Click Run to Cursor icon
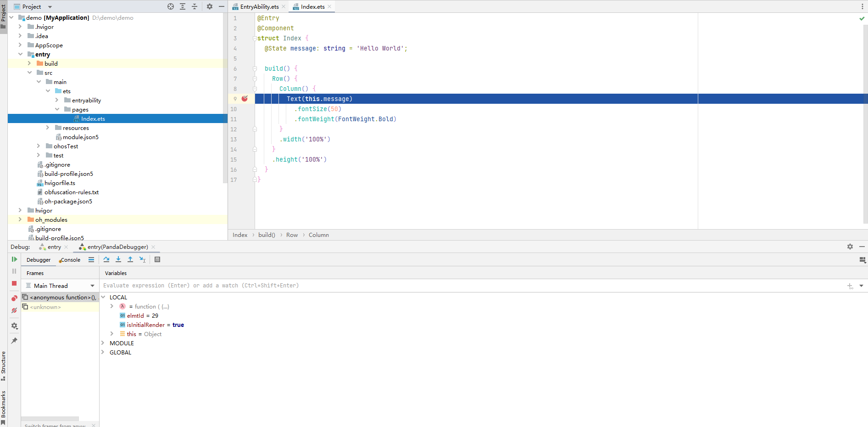 142,259
